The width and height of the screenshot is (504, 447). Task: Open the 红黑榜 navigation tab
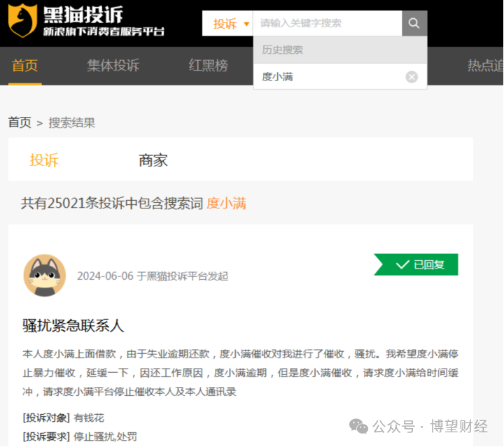(209, 66)
